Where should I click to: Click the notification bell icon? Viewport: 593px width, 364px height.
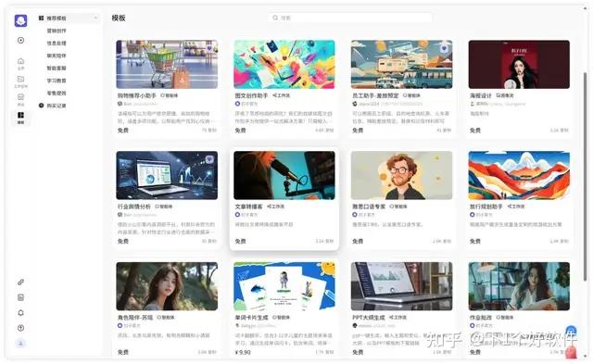20,313
